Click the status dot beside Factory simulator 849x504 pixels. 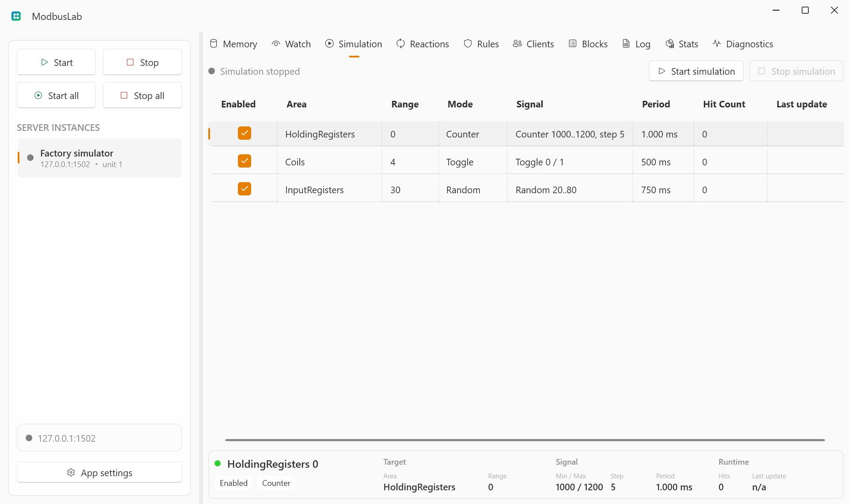pos(30,158)
